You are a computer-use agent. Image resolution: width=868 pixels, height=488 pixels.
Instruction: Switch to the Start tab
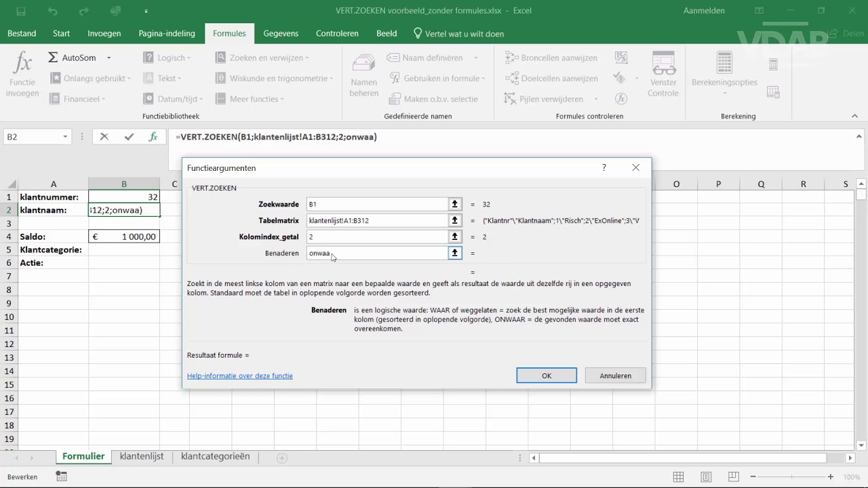coord(61,34)
